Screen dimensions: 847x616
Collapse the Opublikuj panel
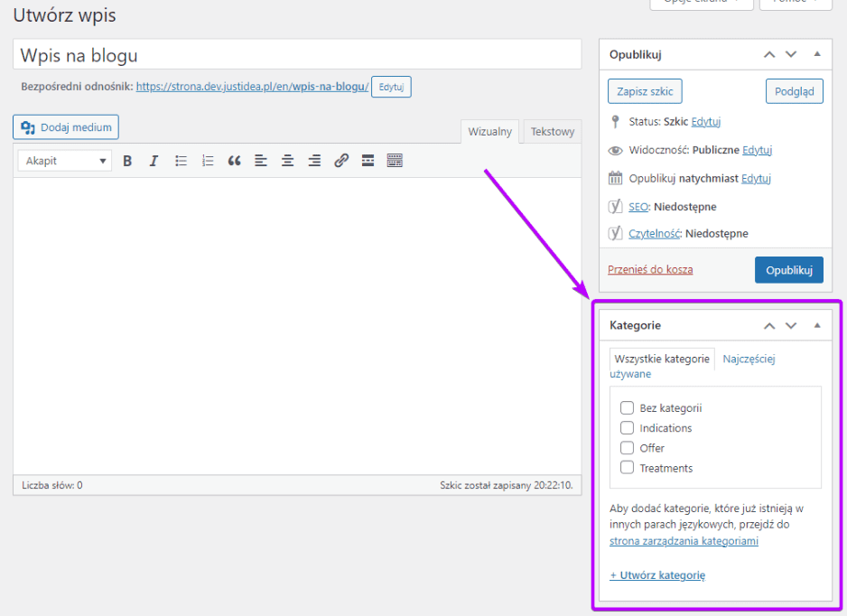pos(817,54)
